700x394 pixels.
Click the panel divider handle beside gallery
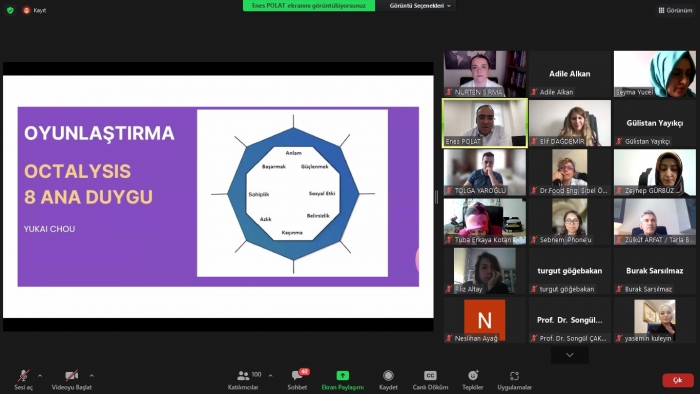[437, 196]
